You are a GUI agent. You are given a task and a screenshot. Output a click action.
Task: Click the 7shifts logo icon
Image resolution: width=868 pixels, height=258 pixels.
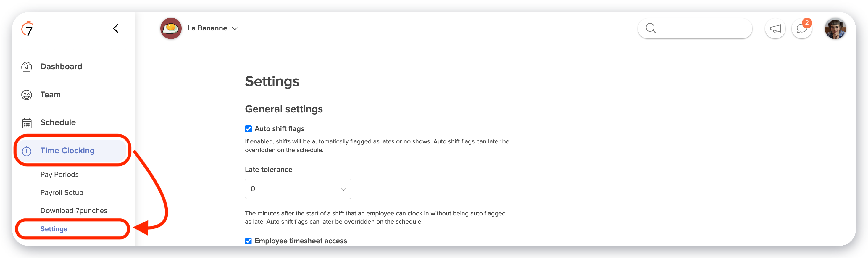tap(28, 29)
